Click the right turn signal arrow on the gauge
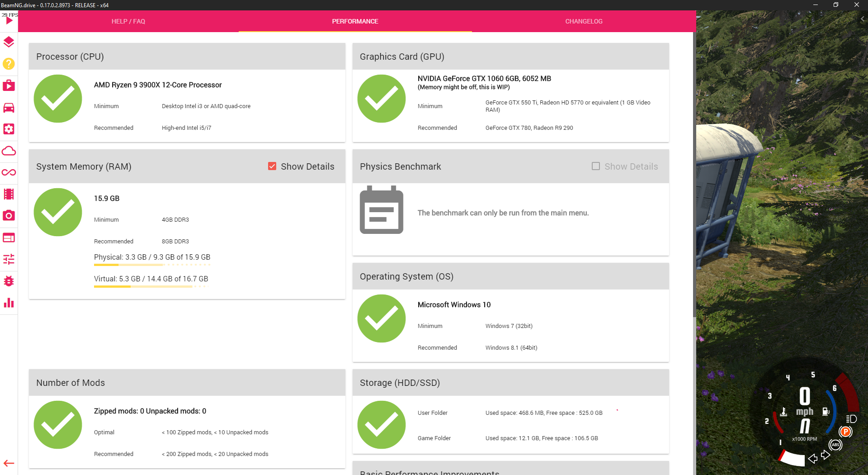 pyautogui.click(x=826, y=455)
